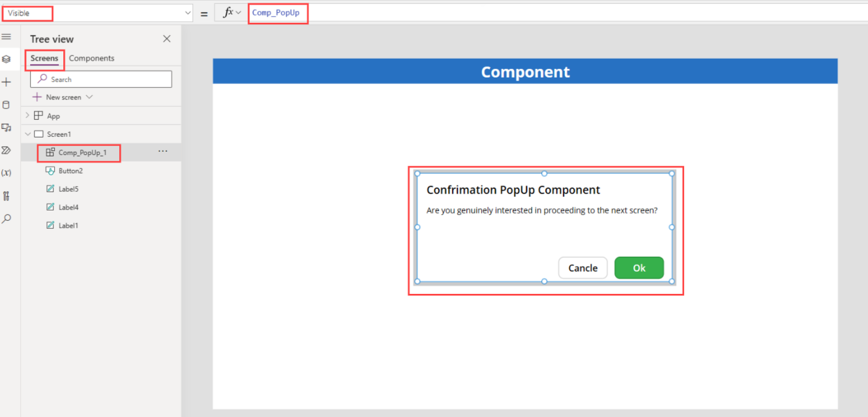Select the Tree view icon in left rail
Screen dimensions: 868x417
(7, 59)
